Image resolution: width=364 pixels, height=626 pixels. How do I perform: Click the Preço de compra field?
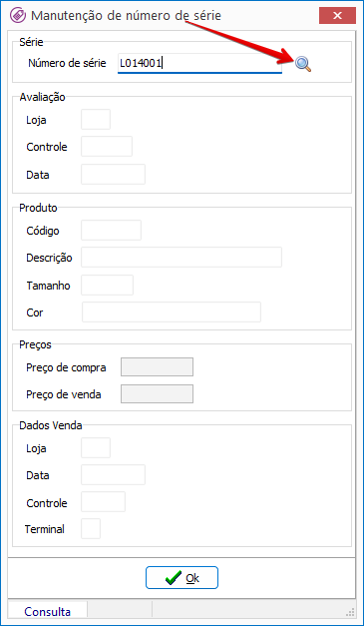click(x=158, y=367)
